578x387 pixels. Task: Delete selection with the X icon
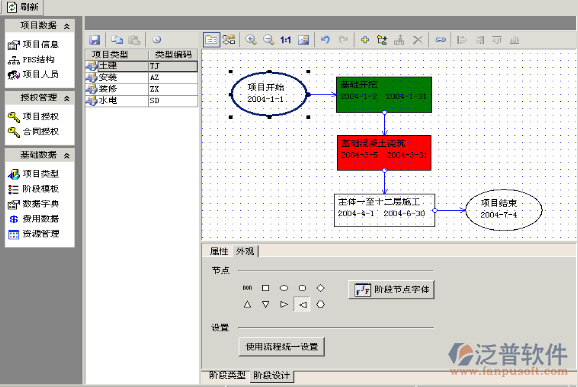tap(417, 40)
